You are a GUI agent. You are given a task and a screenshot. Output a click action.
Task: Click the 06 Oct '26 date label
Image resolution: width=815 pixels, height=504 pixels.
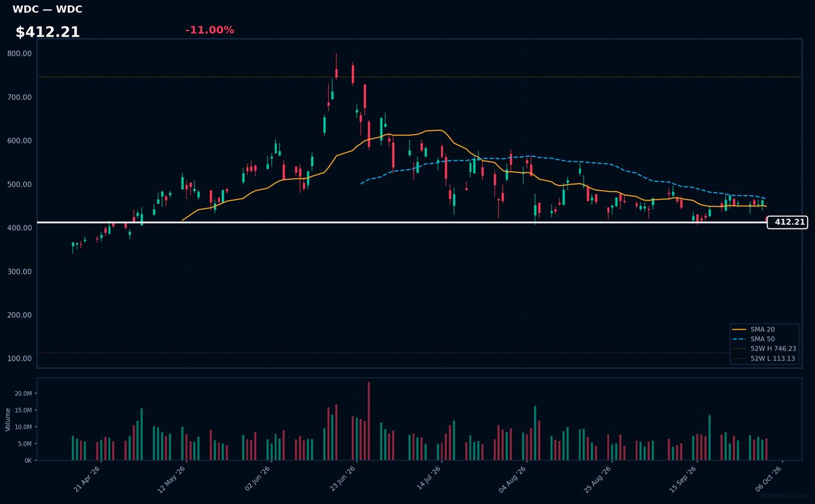click(x=768, y=478)
